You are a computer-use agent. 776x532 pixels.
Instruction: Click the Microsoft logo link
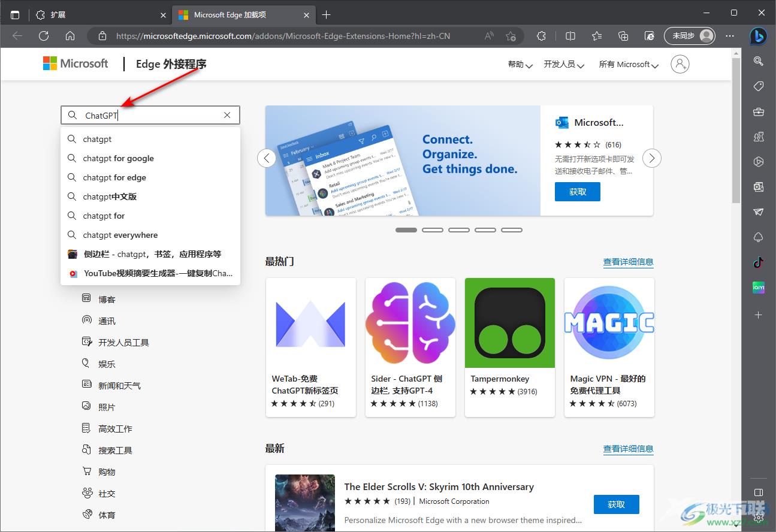76,64
